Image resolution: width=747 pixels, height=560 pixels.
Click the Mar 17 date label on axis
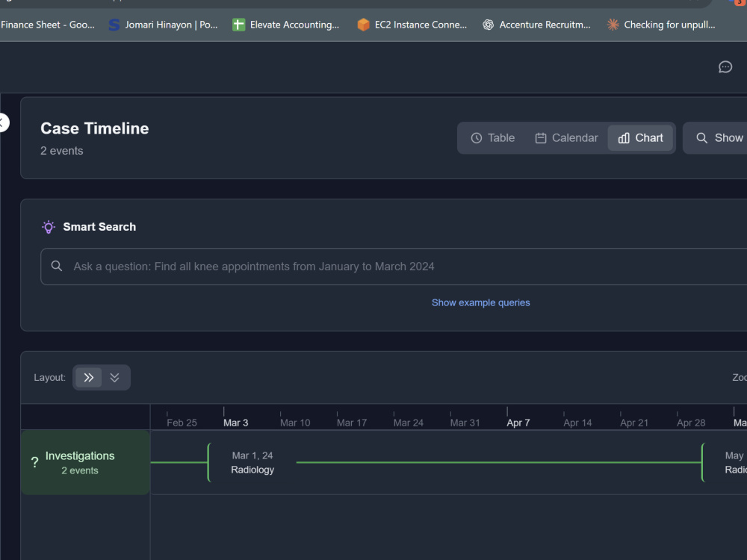coord(352,423)
